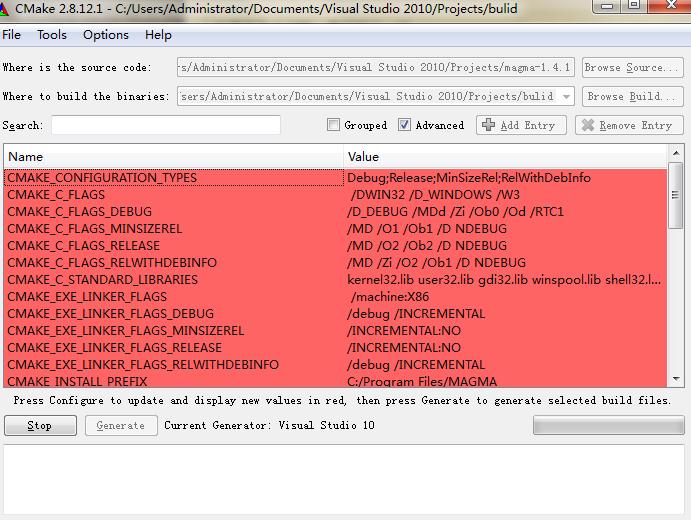Click the output log text area
The image size is (691, 520).
pyautogui.click(x=344, y=479)
